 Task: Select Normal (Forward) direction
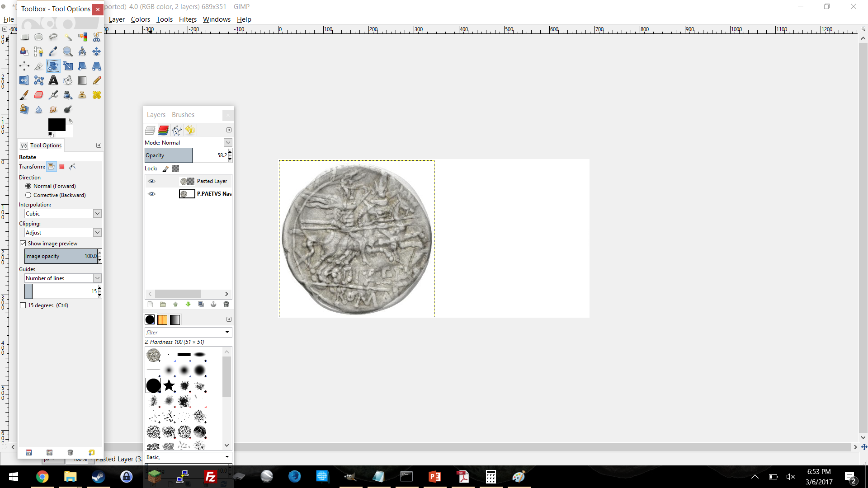[28, 186]
